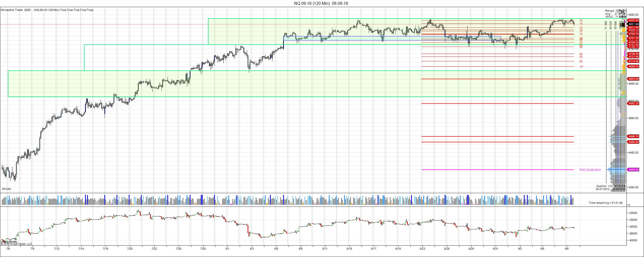644x257 pixels.
Task: Select the 4714.50 price marker
Action: pos(633,61)
